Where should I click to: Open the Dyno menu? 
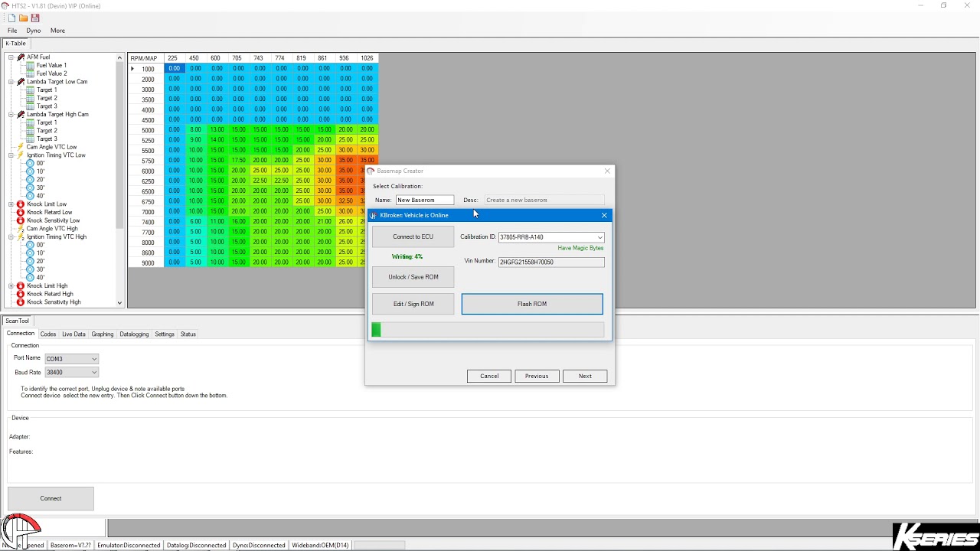[34, 31]
